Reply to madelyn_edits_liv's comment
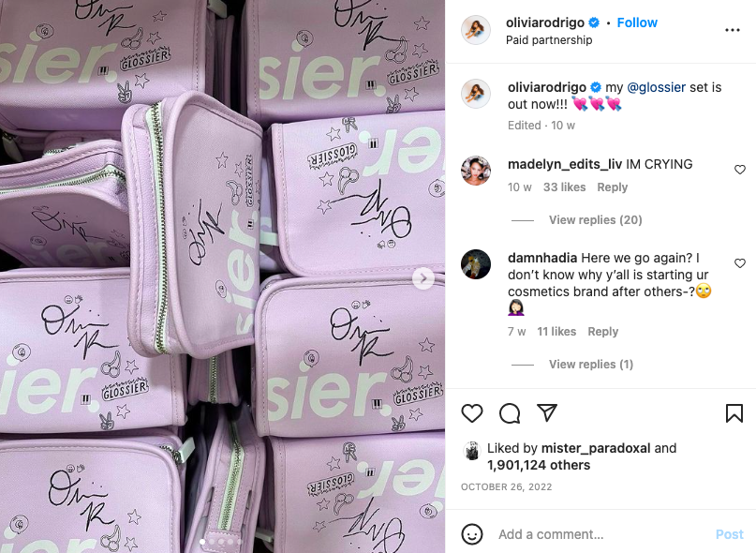Viewport: 756px width, 553px height. tap(613, 187)
